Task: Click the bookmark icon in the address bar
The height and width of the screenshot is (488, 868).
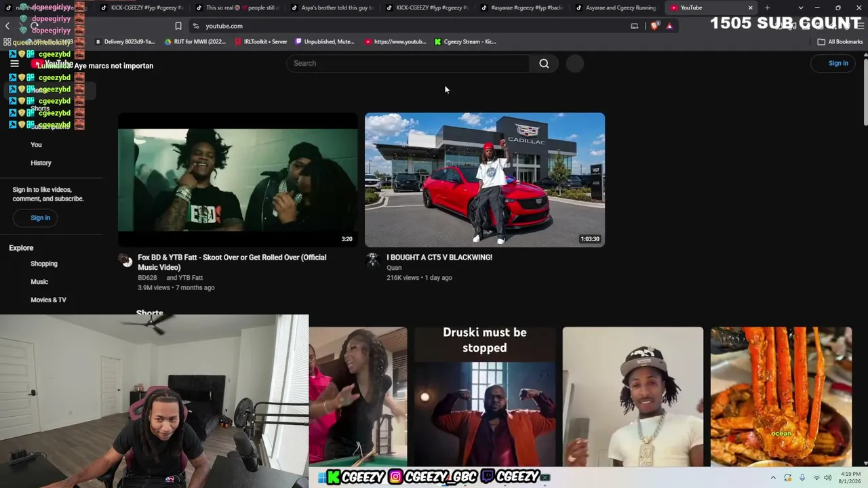Action: tap(178, 26)
